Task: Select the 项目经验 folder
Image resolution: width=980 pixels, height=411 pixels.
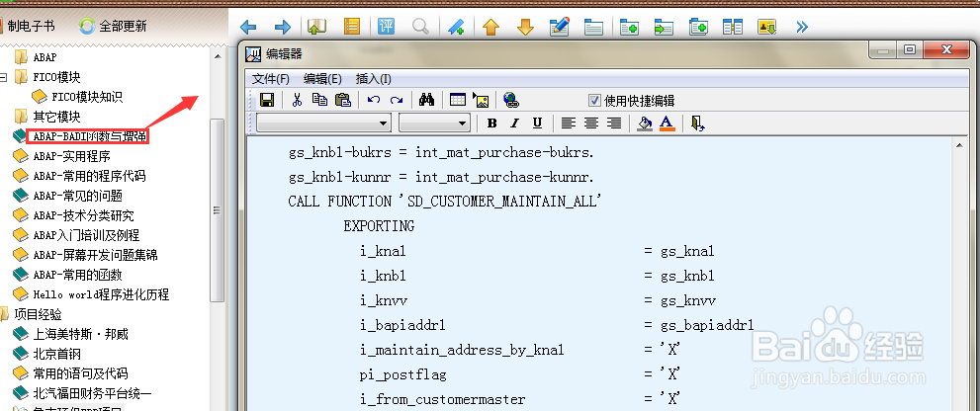Action: 38,314
